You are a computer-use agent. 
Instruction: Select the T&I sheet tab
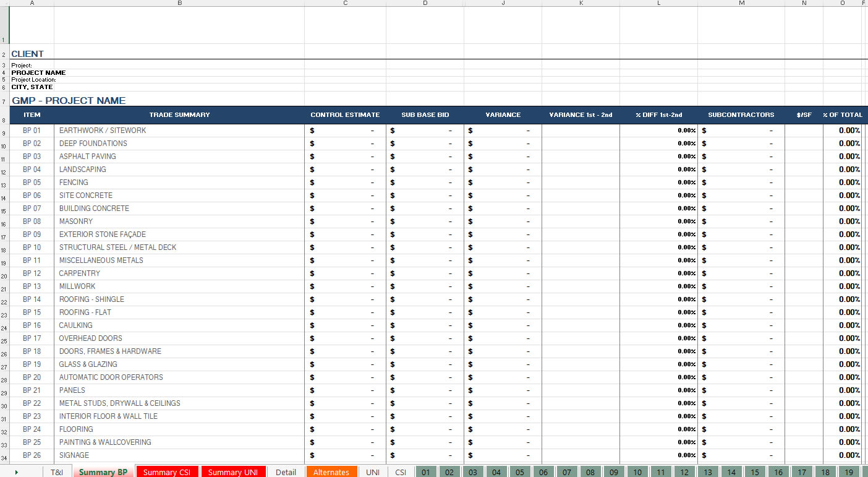[56, 471]
